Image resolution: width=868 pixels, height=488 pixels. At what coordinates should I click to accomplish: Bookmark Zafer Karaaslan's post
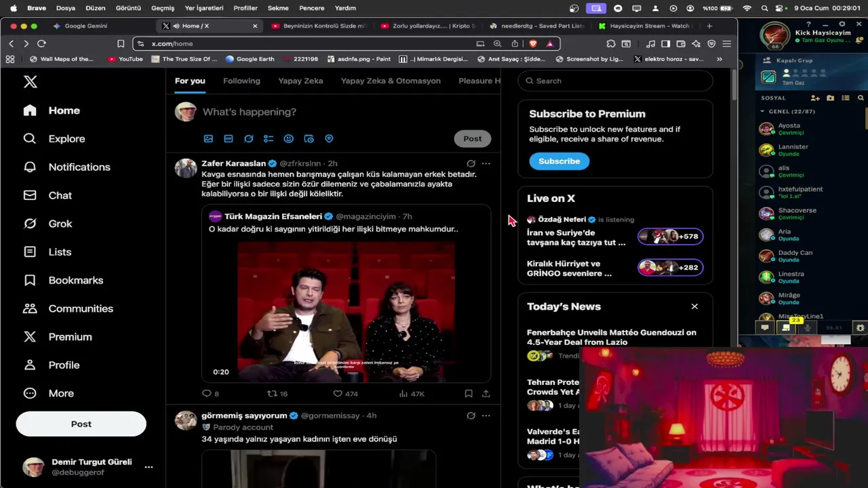click(x=469, y=394)
